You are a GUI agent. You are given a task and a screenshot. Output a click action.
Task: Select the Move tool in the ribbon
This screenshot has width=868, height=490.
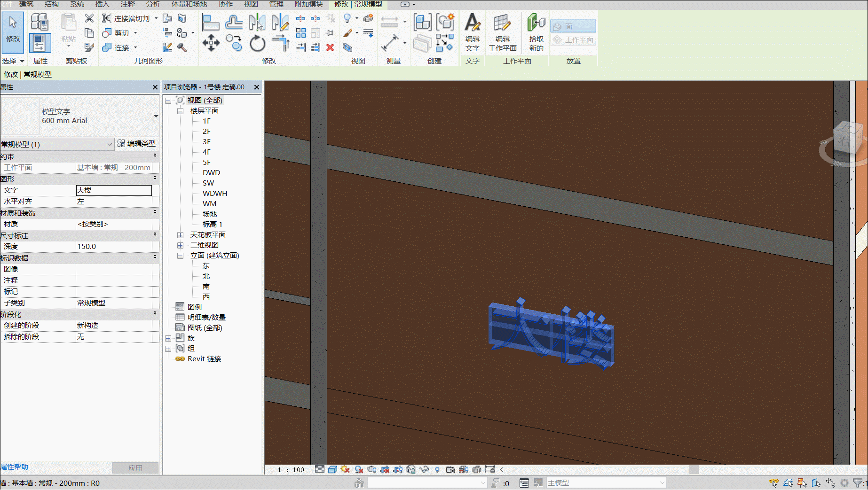pos(211,43)
